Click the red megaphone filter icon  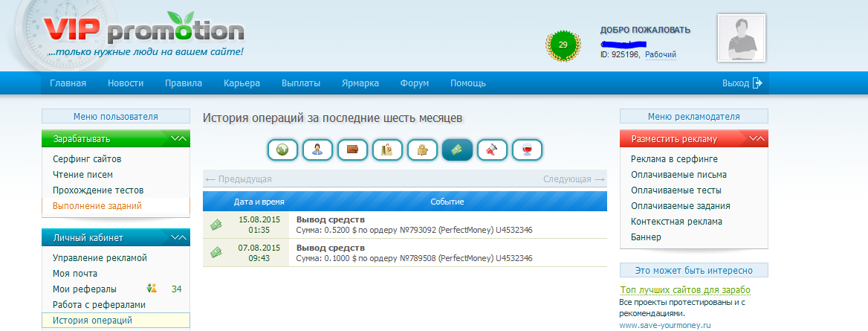click(492, 150)
